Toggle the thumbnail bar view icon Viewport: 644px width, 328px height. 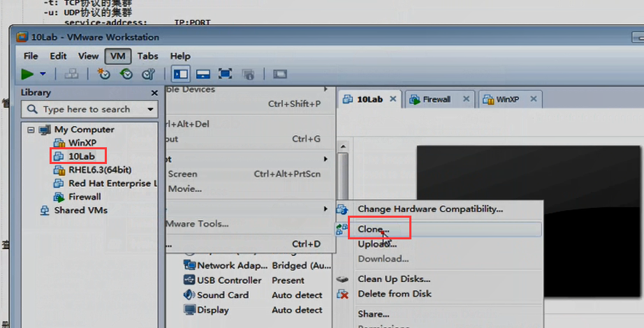click(x=203, y=74)
